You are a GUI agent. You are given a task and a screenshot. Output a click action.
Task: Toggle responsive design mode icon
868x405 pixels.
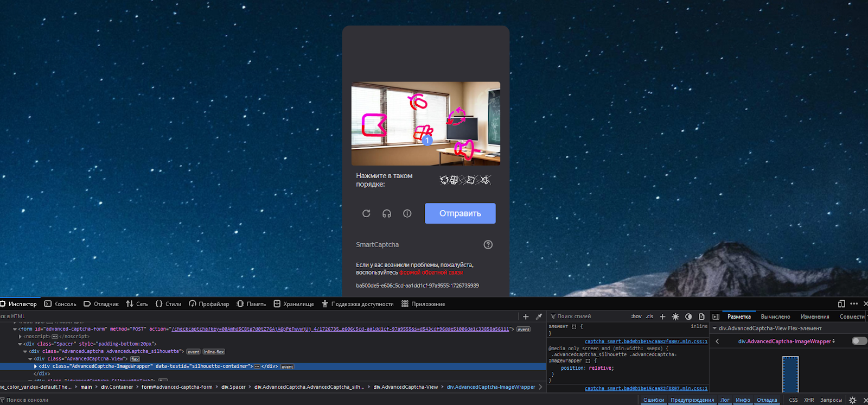coord(841,303)
